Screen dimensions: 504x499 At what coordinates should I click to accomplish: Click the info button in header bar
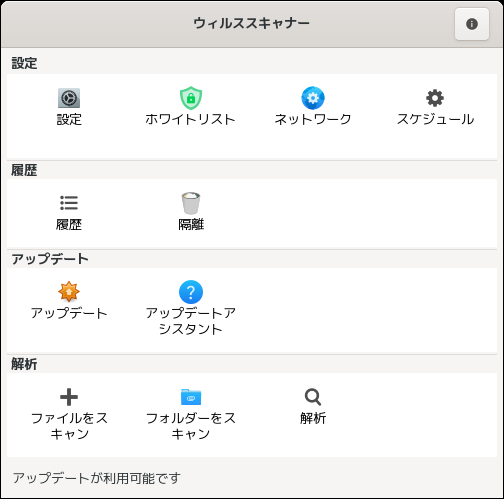472,24
